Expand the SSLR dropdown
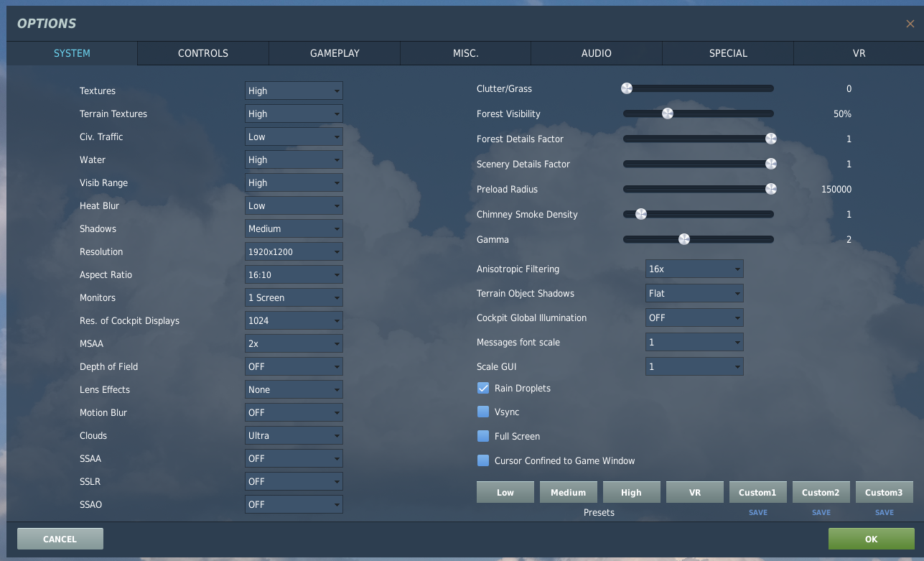Image resolution: width=924 pixels, height=561 pixels. pyautogui.click(x=294, y=481)
